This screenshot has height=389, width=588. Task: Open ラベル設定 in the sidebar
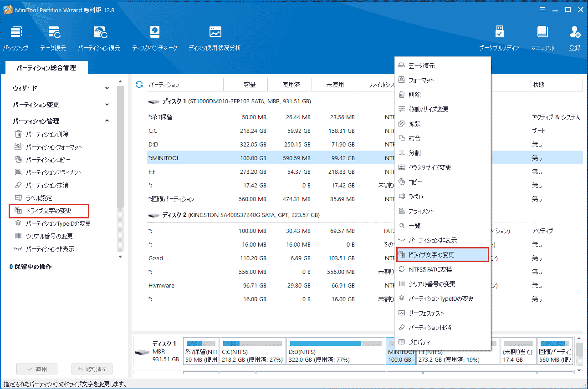tap(33, 198)
